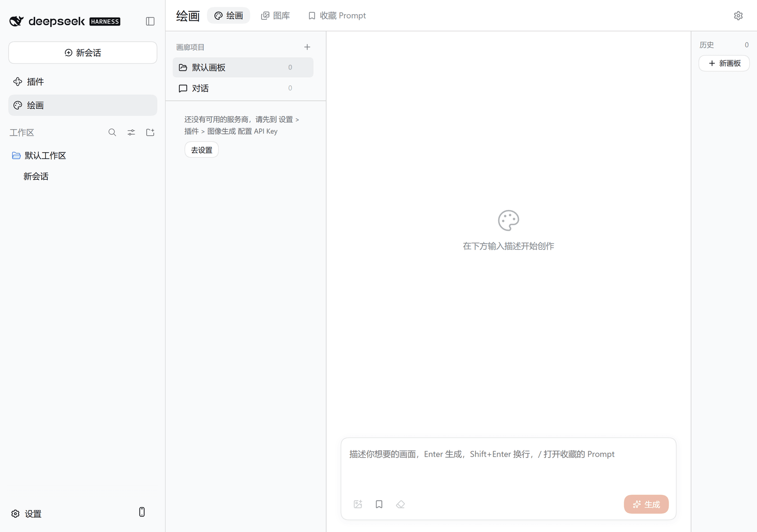Click the 工作区 section label

[22, 132]
